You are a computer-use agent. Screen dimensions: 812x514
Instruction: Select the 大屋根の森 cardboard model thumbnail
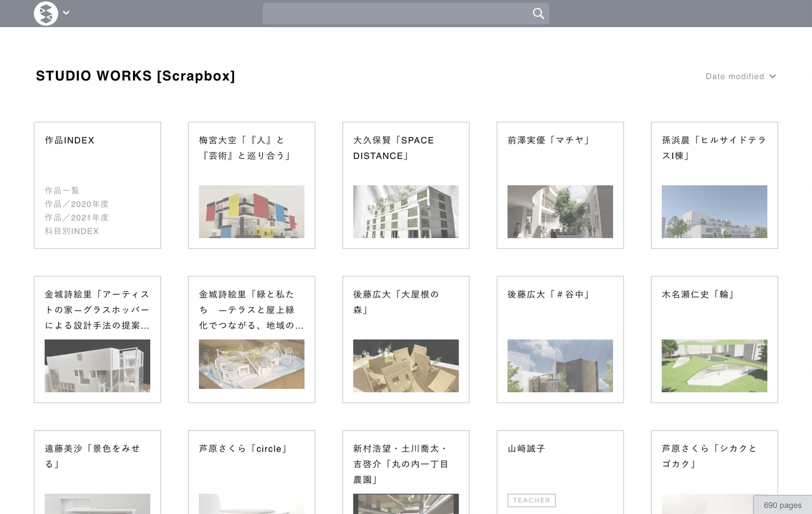coord(406,366)
